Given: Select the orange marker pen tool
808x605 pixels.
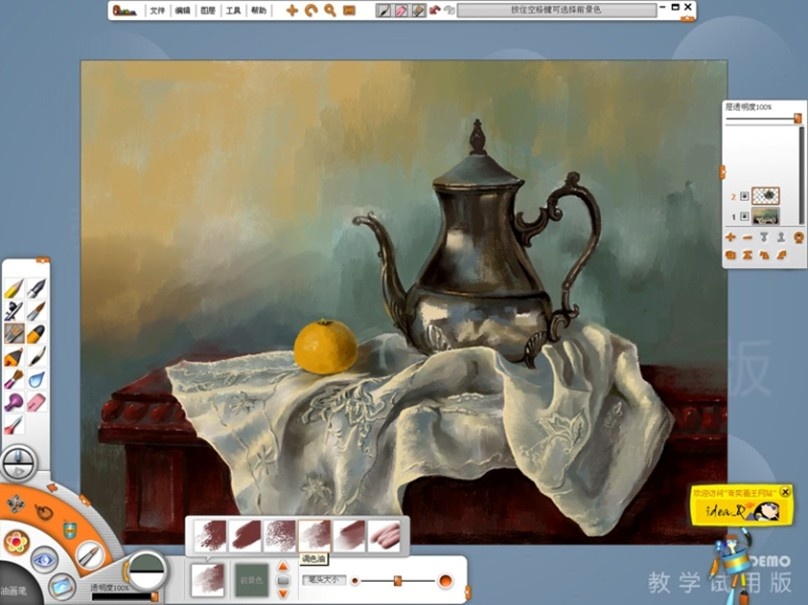Looking at the screenshot, I should click(x=36, y=333).
